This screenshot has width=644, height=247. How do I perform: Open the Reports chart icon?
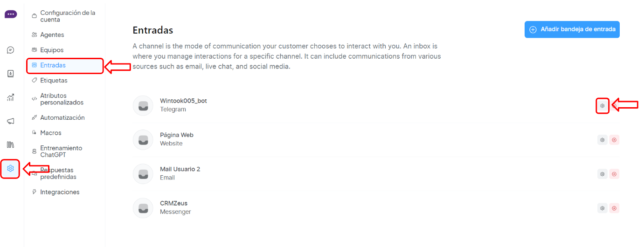tap(10, 97)
